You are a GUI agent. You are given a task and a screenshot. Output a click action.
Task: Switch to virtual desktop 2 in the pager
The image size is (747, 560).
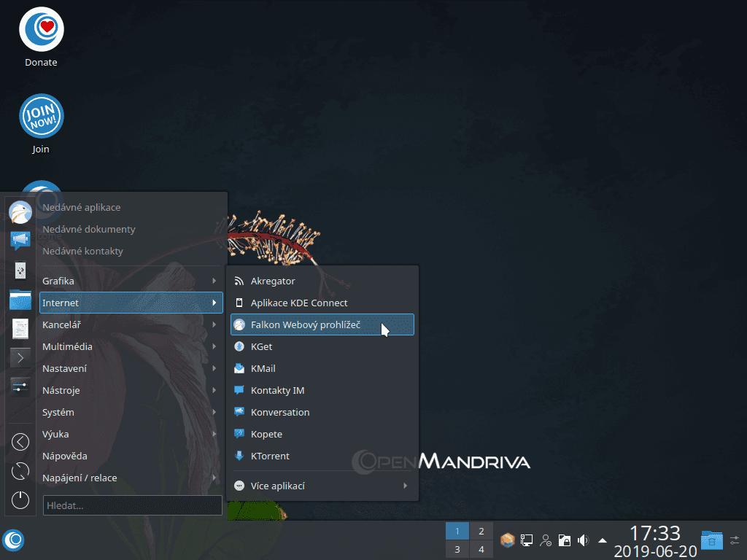(481, 531)
